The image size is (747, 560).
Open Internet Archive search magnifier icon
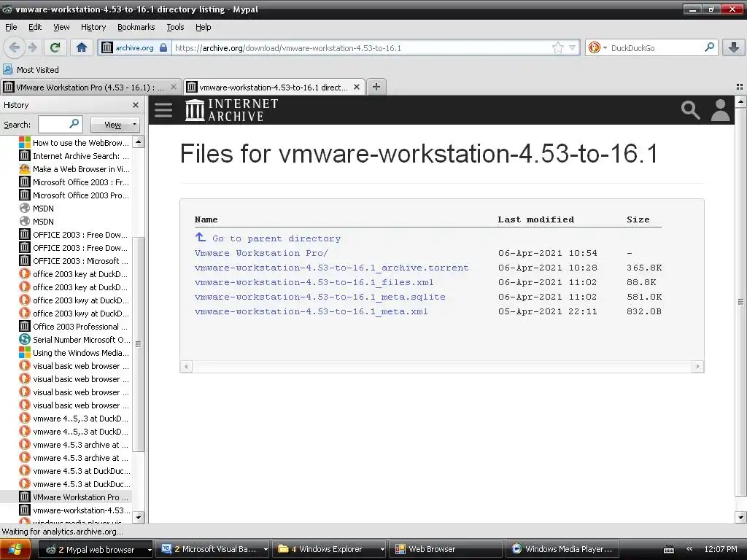pos(690,110)
